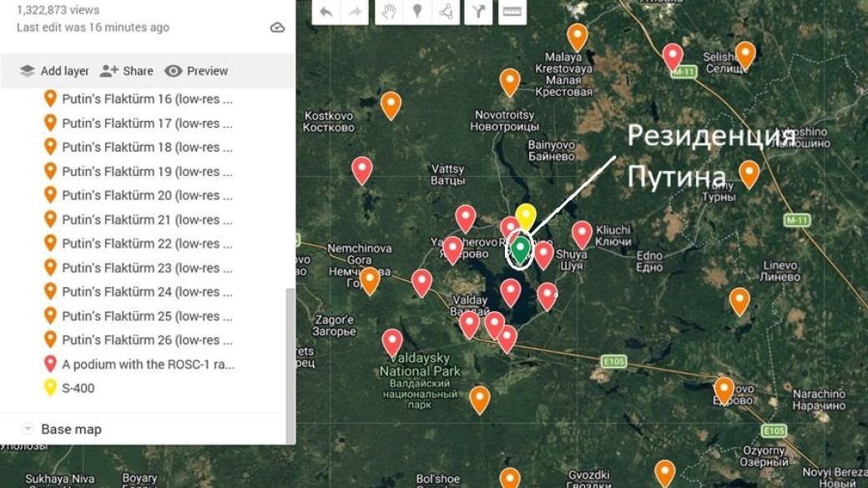Click the green circled residence marker

pyautogui.click(x=521, y=249)
